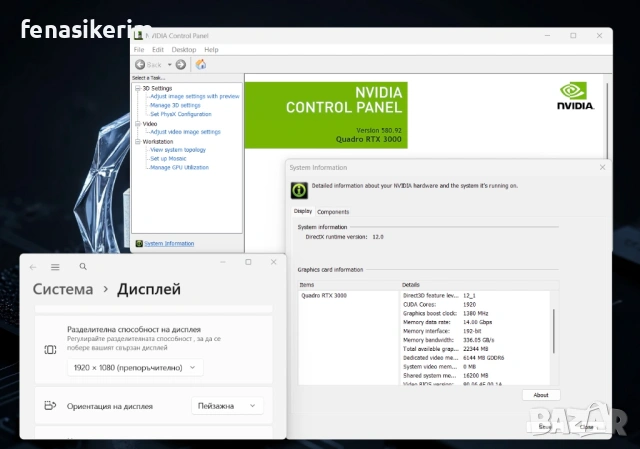Screen dimensions: 640x449
Task: Minimize the NVIDIA Control Panel window
Action: pyautogui.click(x=547, y=36)
